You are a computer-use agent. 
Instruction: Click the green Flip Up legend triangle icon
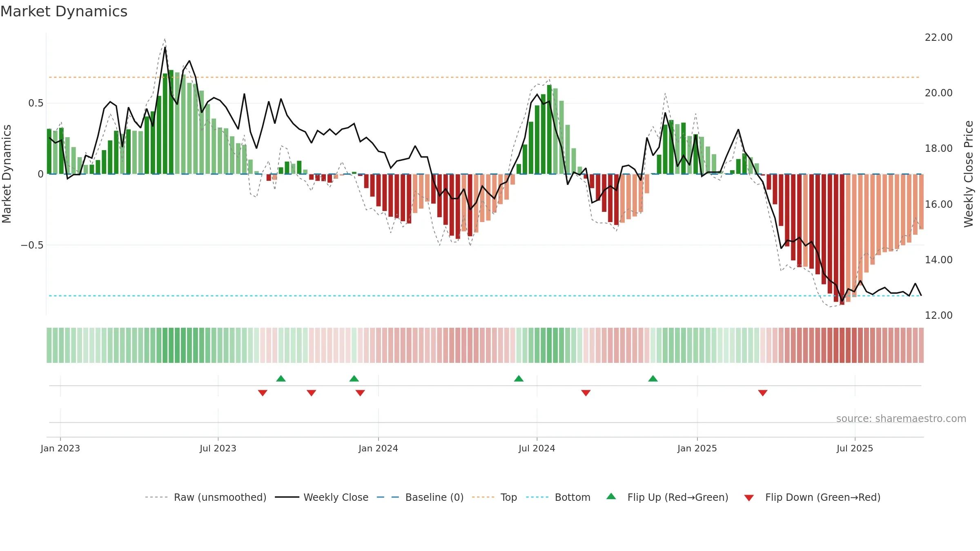click(611, 496)
